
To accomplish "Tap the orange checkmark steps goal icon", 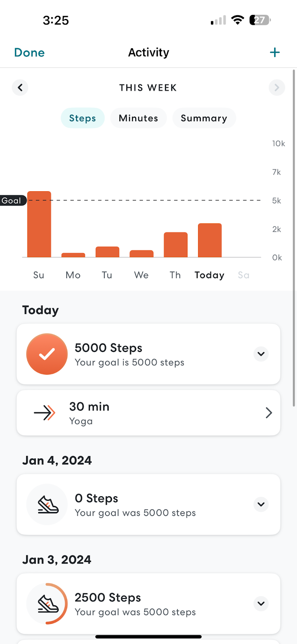I will tap(47, 354).
